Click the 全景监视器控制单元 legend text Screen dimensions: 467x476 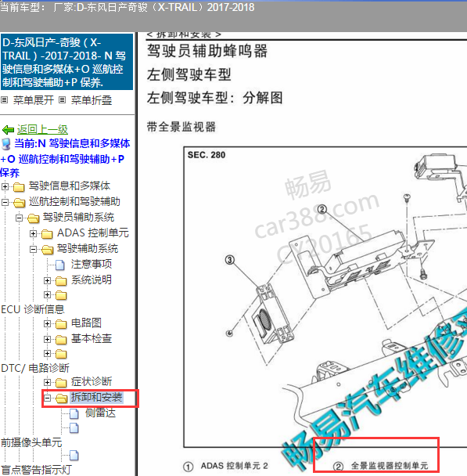[390, 466]
